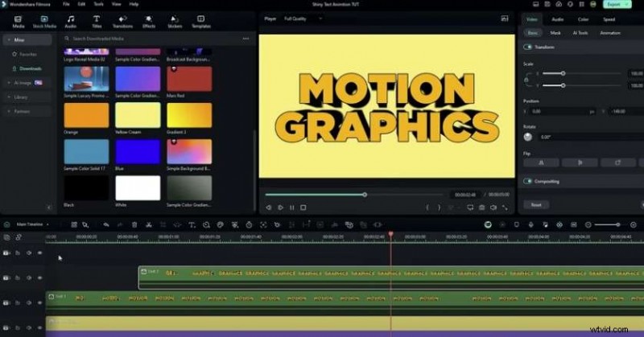Click the add-track icon left of the ruler
The height and width of the screenshot is (337, 644).
click(x=7, y=237)
